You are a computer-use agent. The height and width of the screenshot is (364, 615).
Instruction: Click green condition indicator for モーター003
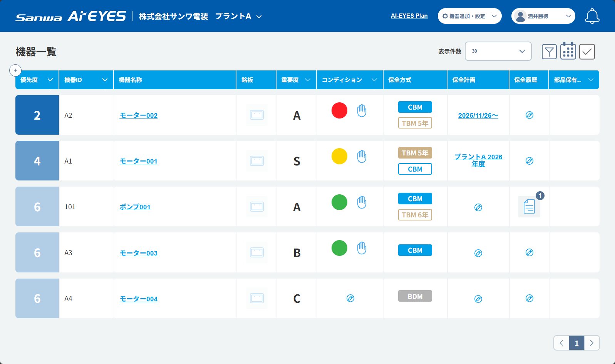tap(339, 248)
